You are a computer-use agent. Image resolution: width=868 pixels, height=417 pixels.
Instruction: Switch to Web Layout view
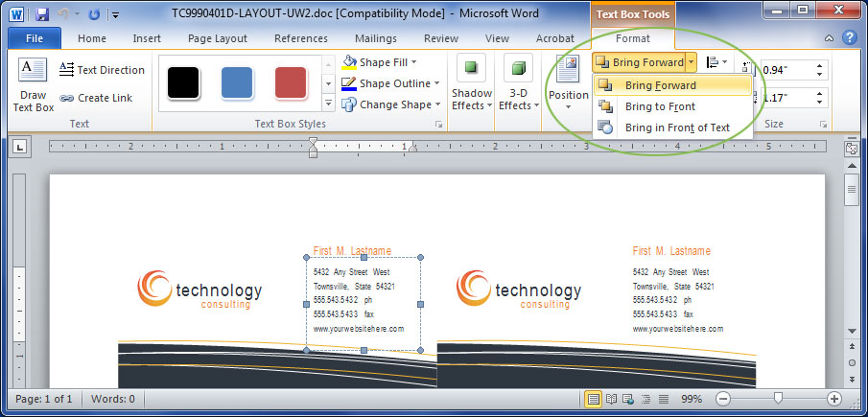628,399
